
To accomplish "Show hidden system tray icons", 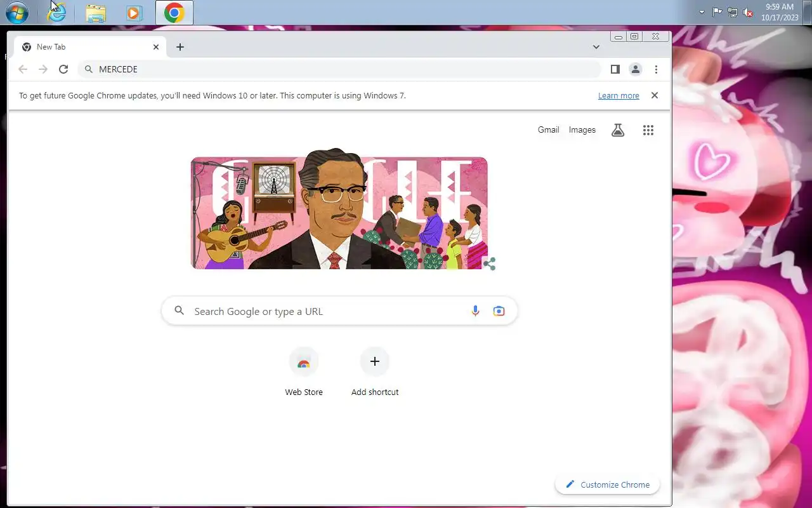I will pyautogui.click(x=702, y=12).
